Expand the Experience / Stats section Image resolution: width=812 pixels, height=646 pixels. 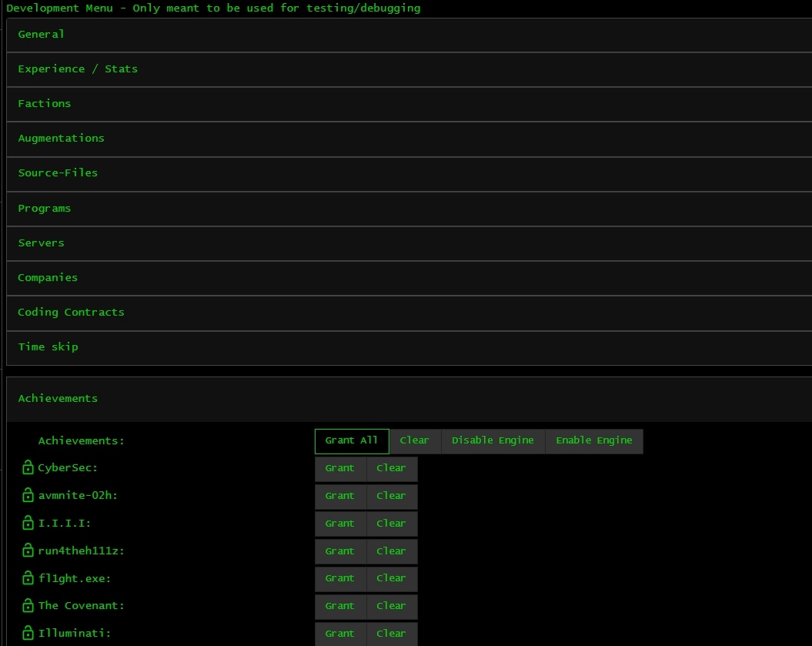409,69
